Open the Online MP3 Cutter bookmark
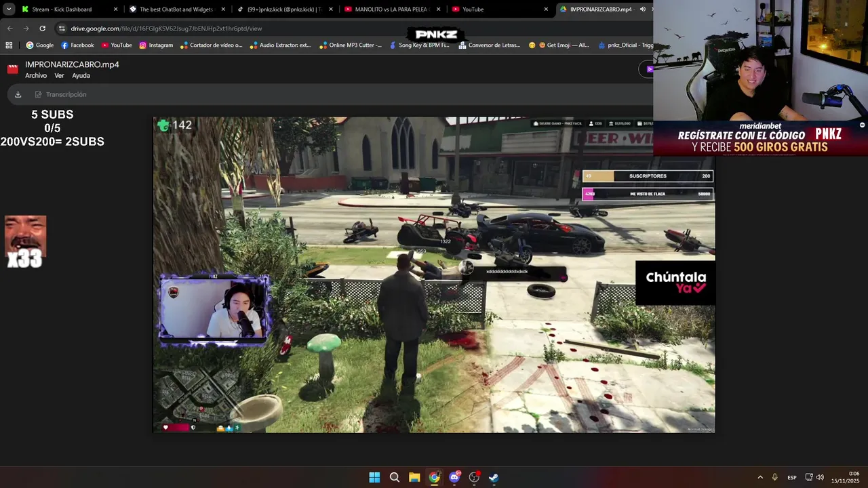The width and height of the screenshot is (868, 488). (350, 45)
